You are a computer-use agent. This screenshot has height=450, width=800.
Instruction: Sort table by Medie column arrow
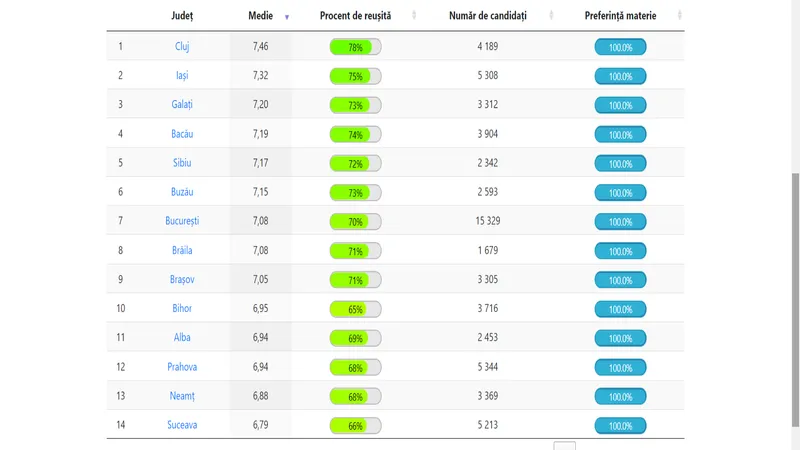click(287, 17)
